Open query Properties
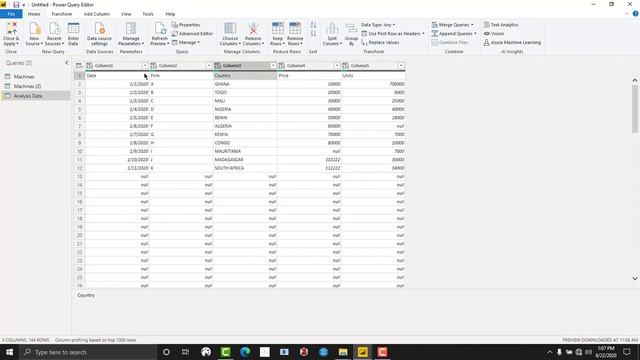640x360 pixels. pyautogui.click(x=186, y=25)
